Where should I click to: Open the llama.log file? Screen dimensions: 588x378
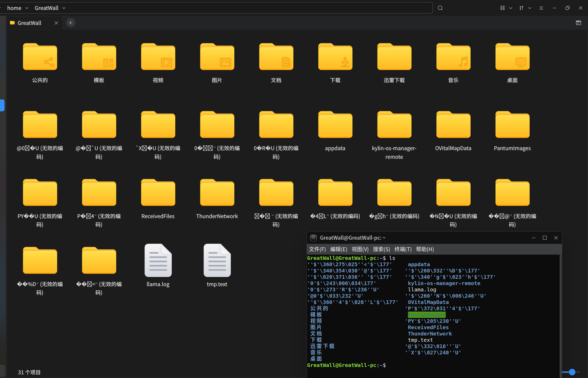tap(158, 260)
